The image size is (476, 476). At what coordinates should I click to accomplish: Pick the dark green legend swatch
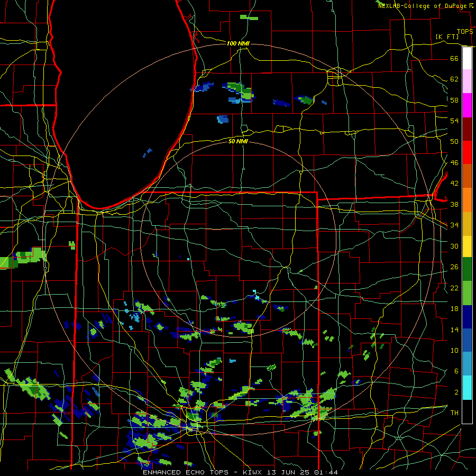[467, 269]
